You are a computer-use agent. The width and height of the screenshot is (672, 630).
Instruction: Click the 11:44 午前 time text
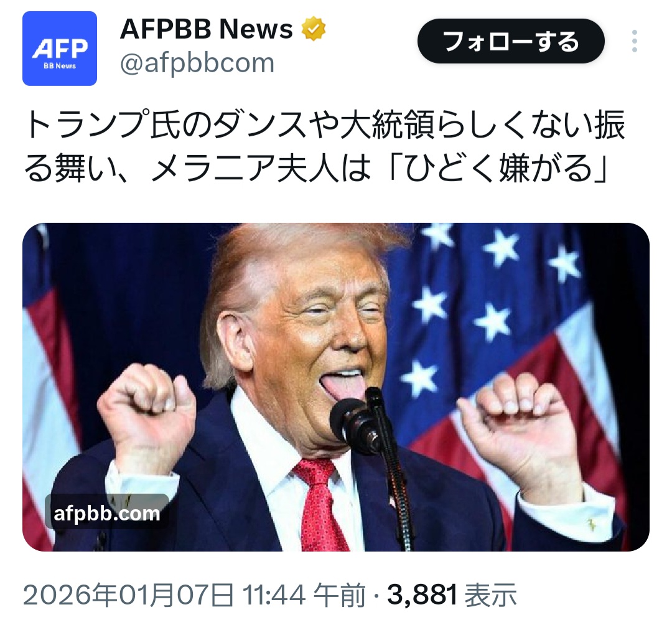(x=304, y=595)
